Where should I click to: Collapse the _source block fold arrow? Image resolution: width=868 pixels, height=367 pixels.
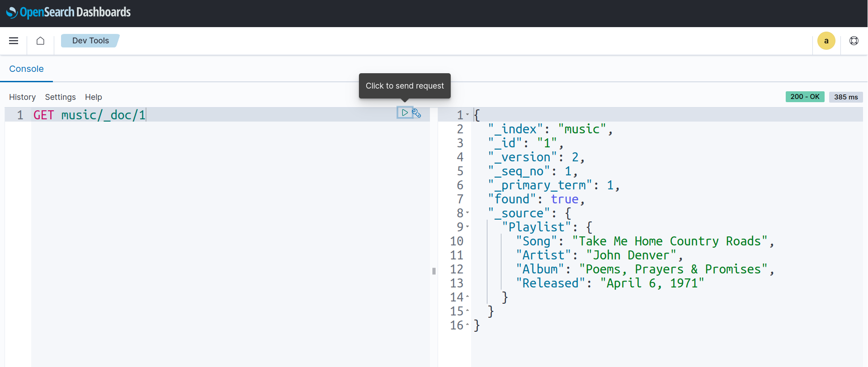467,213
